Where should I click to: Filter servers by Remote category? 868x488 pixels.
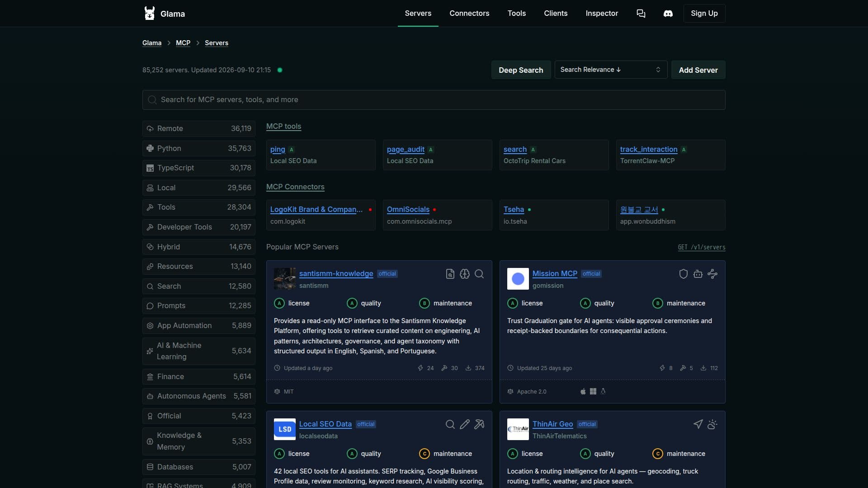[199, 129]
